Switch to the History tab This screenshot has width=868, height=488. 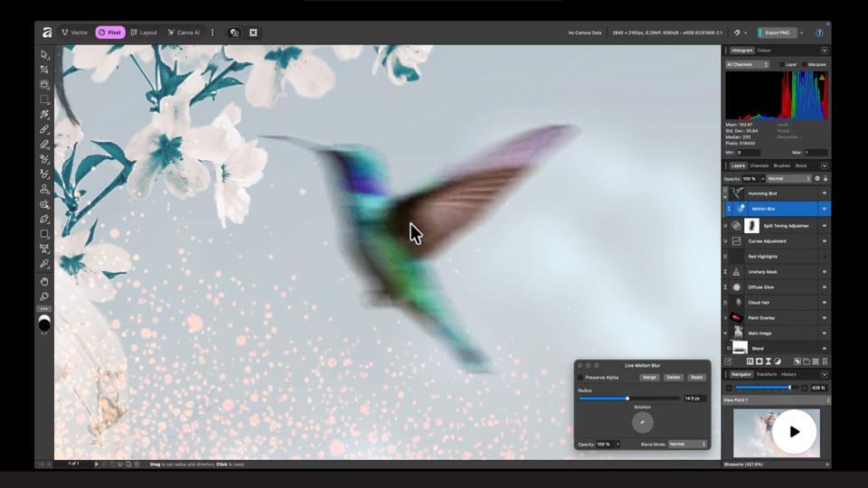pyautogui.click(x=788, y=374)
